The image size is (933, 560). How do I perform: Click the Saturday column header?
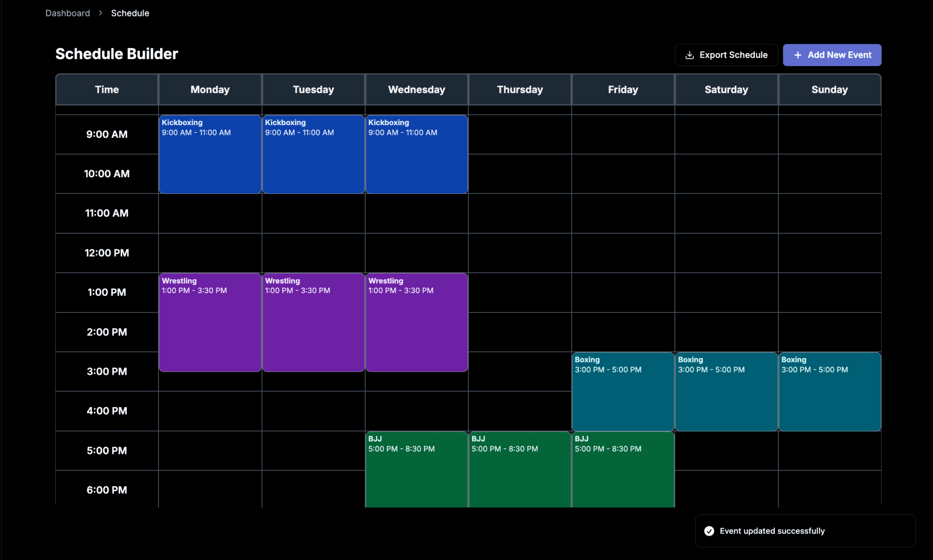coord(726,90)
